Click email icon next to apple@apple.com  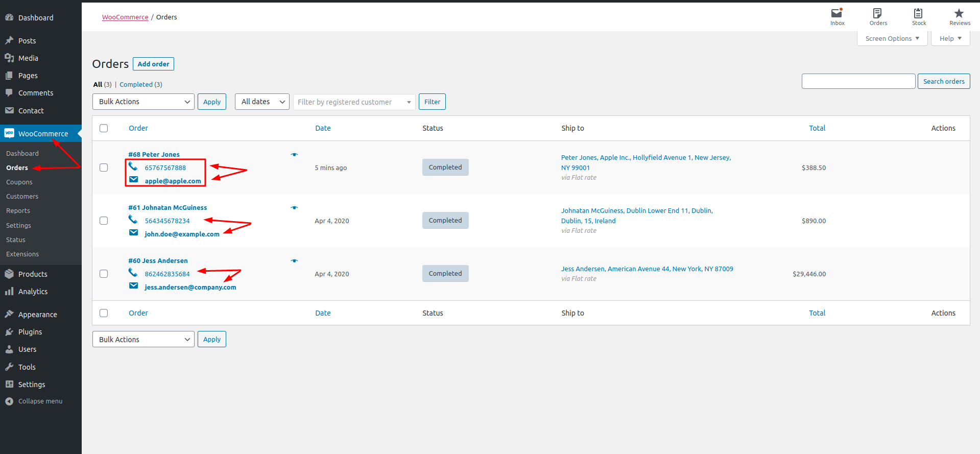(x=134, y=179)
